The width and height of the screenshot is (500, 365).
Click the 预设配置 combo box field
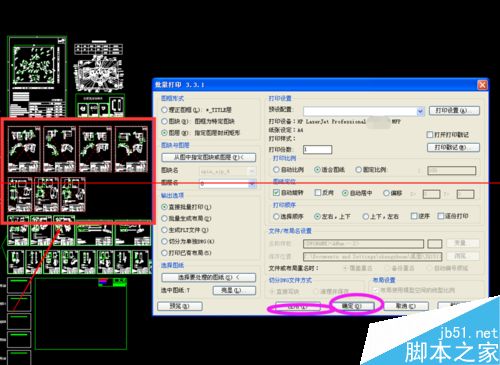(x=364, y=111)
